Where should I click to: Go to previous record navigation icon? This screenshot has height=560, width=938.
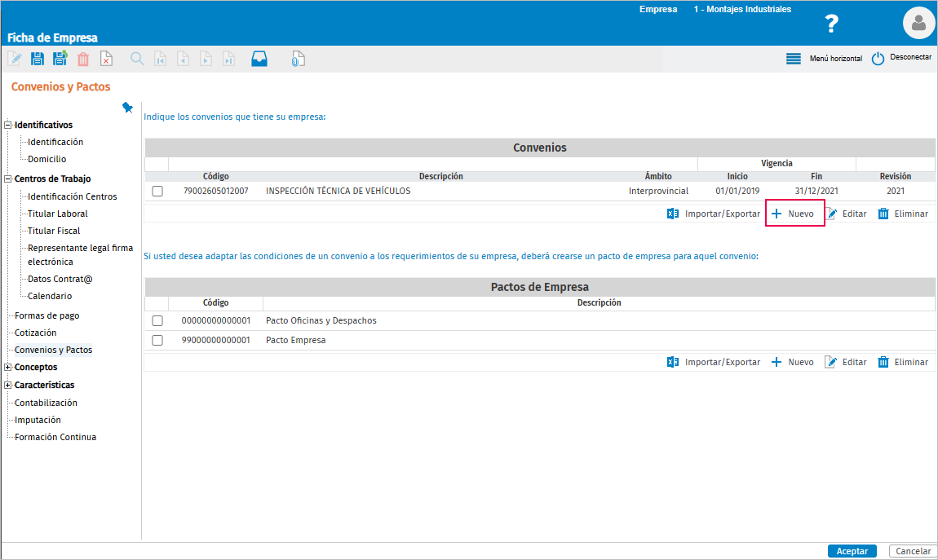[x=183, y=59]
